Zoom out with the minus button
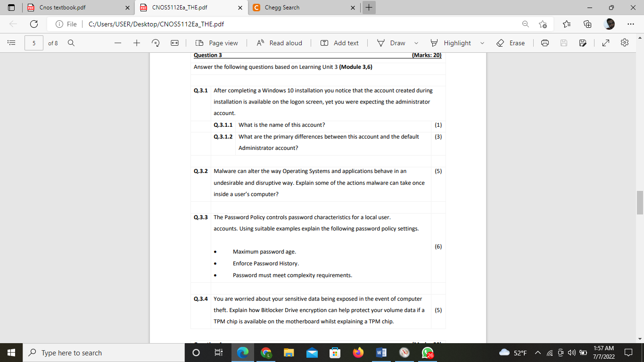The height and width of the screenshot is (362, 644). pos(118,43)
